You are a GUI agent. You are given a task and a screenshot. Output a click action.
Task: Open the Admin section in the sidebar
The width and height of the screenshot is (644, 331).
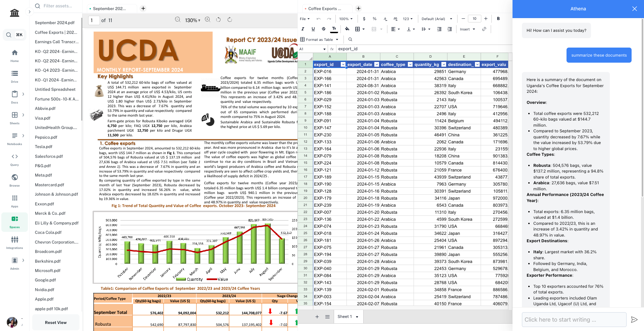click(14, 264)
